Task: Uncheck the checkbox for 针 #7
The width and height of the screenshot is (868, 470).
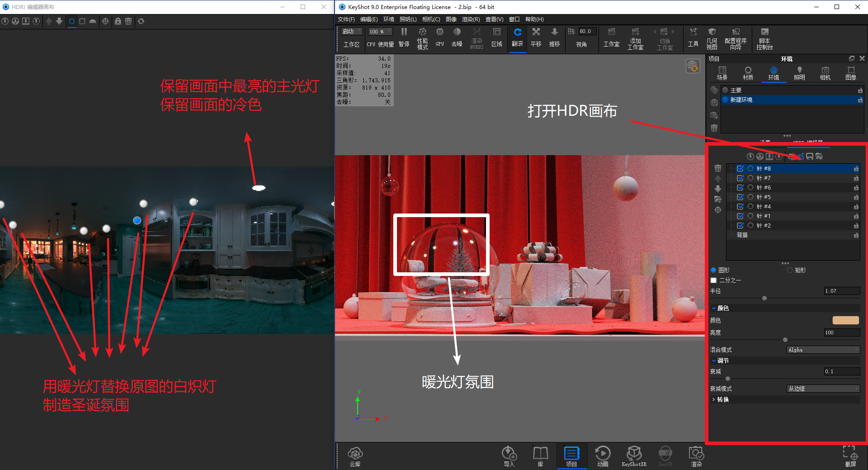Action: (x=740, y=178)
